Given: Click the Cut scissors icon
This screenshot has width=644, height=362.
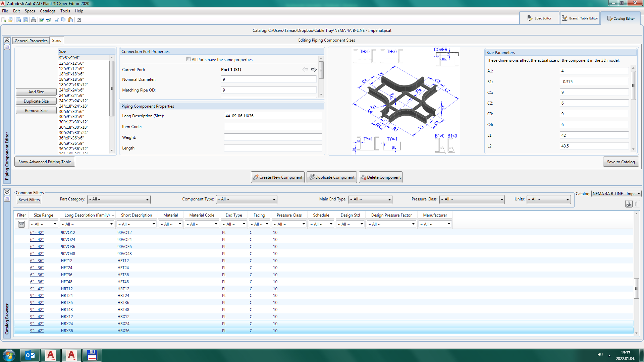Looking at the screenshot, I should pos(57,20).
